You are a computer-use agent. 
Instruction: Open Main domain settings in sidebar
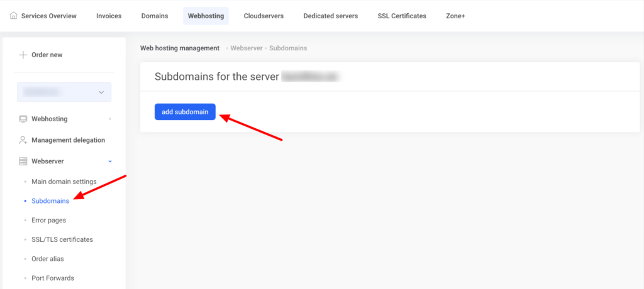click(x=64, y=182)
